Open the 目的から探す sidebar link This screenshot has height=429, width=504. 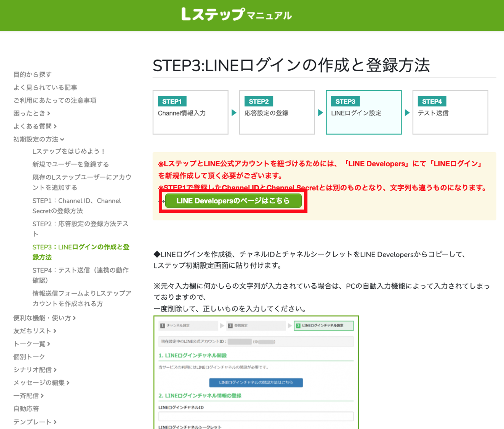tap(33, 75)
